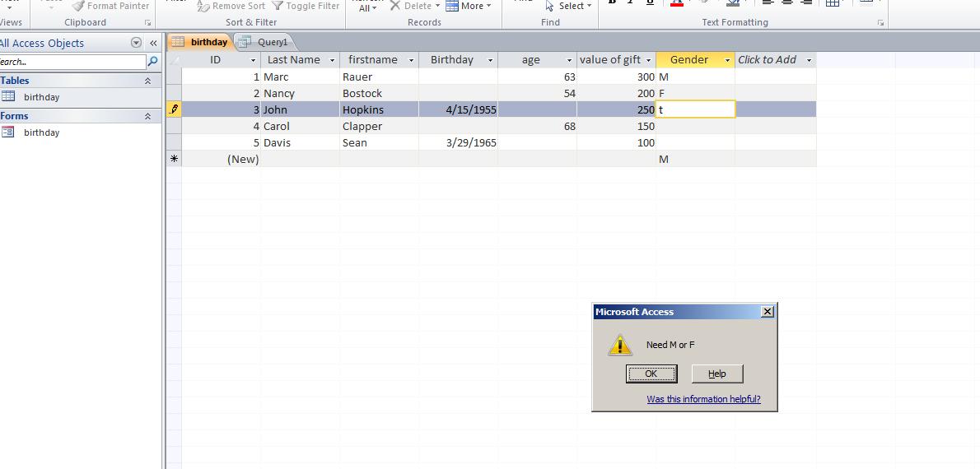This screenshot has width=980, height=469.
Task: Collapse the Forms group in navigation pane
Action: (x=148, y=116)
